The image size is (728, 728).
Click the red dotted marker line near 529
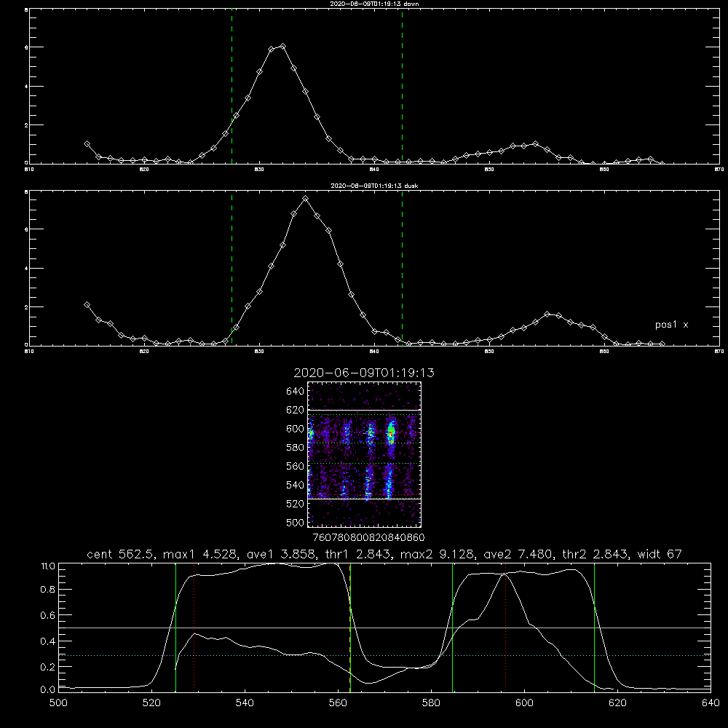(194, 628)
